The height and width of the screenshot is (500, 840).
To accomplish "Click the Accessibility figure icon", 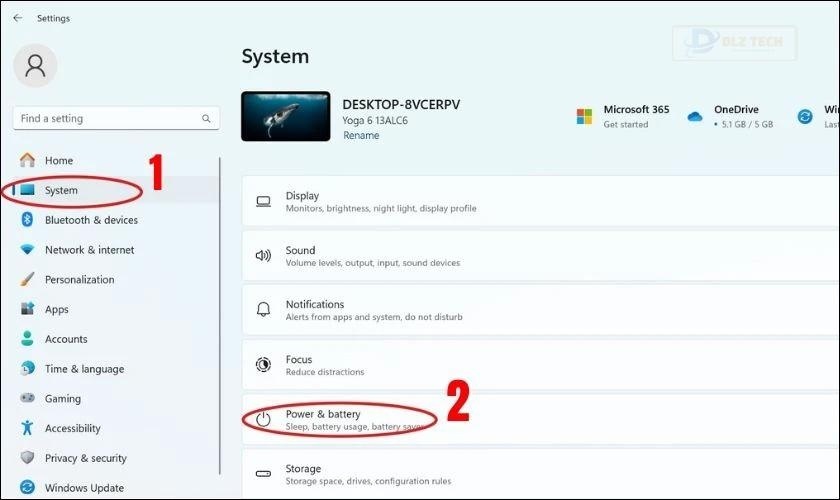I will (27, 428).
